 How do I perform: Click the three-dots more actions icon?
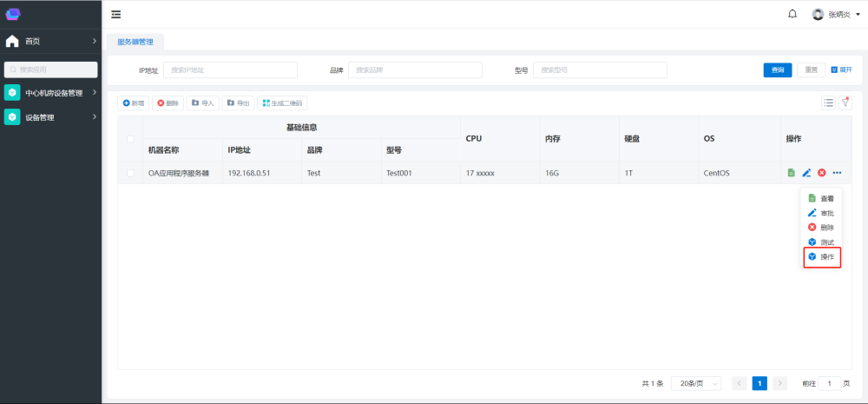(x=837, y=173)
